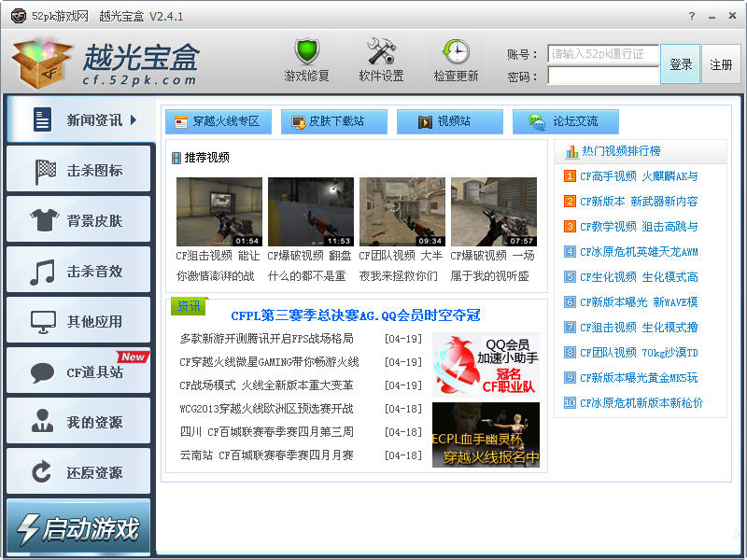Open ranked video 2 CF新版本 新武器新内容
Image resolution: width=747 pixels, height=560 pixels.
coord(639,202)
